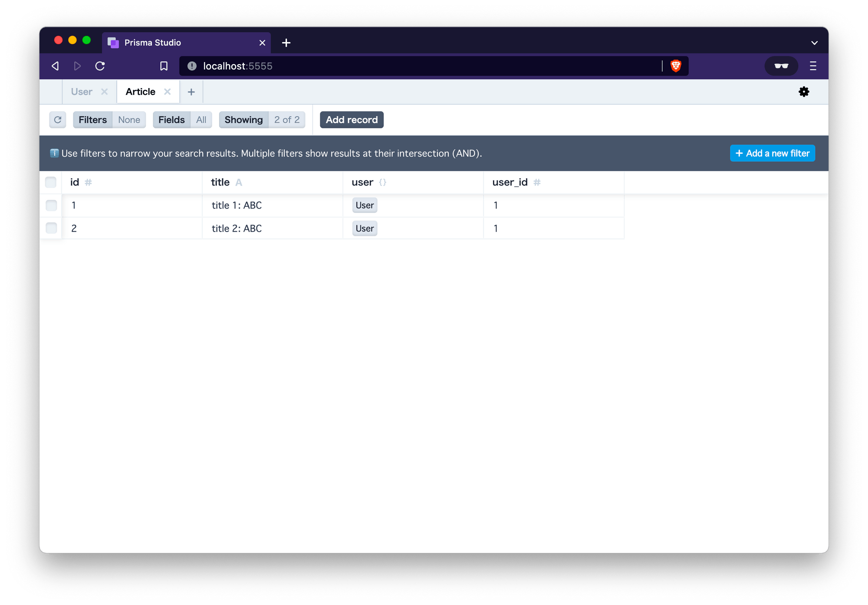868x605 pixels.
Task: Reload the Article table records
Action: tap(57, 120)
